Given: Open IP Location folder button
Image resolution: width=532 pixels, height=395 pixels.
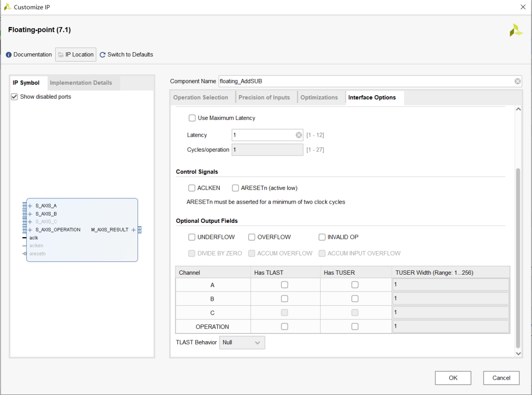Looking at the screenshot, I should (x=76, y=55).
